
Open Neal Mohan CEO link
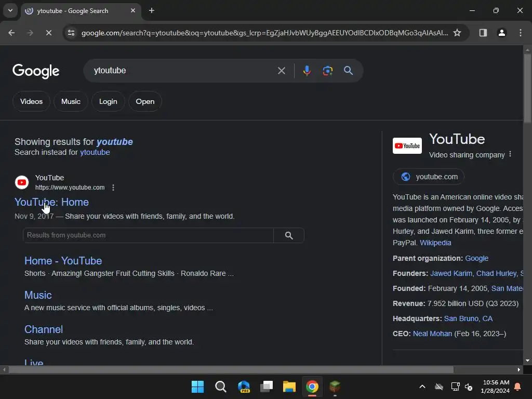tap(432, 334)
